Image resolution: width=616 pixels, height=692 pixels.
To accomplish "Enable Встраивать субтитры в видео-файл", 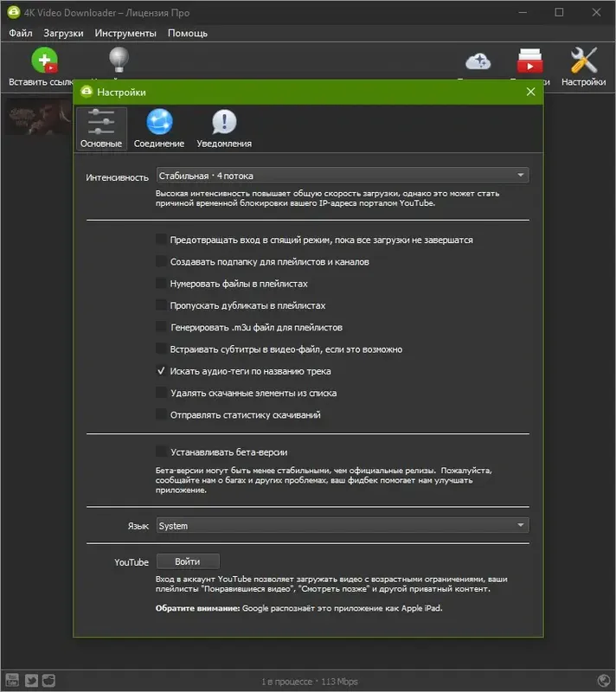I will [161, 349].
